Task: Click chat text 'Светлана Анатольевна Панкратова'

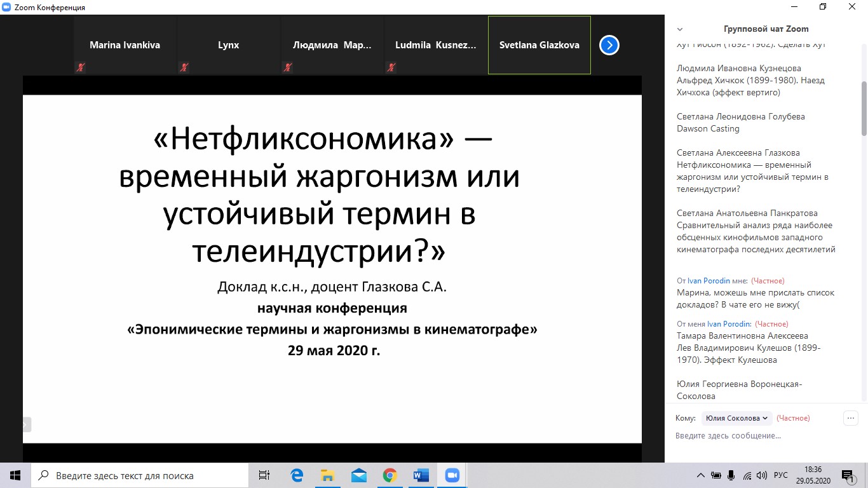Action: (747, 213)
